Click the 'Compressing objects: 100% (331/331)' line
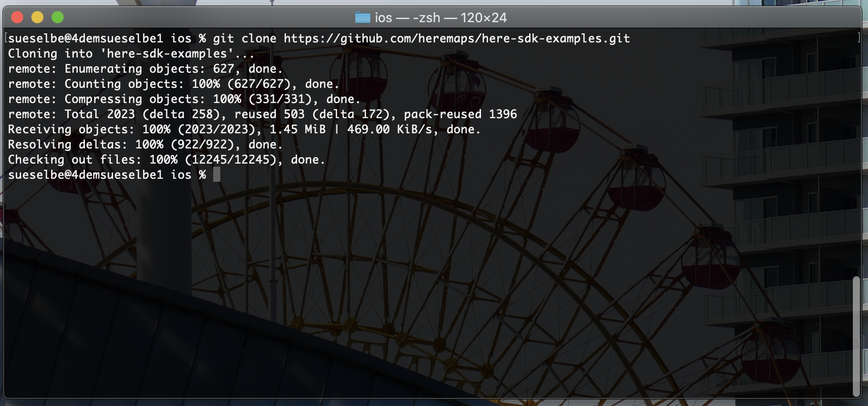This screenshot has height=406, width=868. (184, 99)
